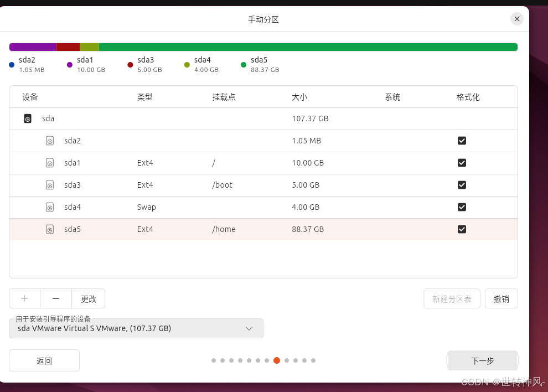
Task: Click the 设备 column header
Action: (x=30, y=97)
